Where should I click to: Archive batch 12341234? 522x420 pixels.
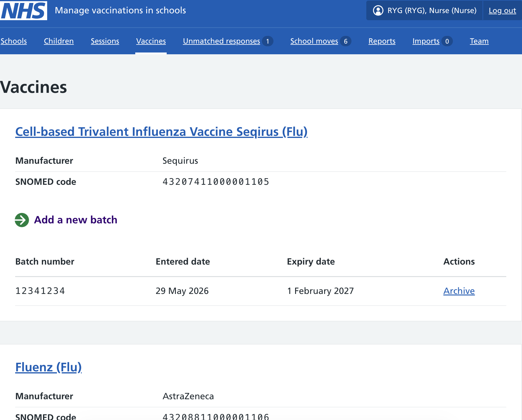(459, 291)
